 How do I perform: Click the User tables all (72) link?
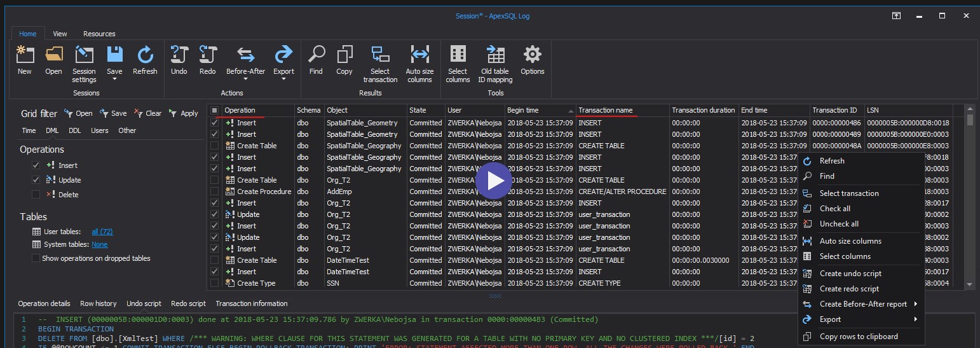click(102, 232)
